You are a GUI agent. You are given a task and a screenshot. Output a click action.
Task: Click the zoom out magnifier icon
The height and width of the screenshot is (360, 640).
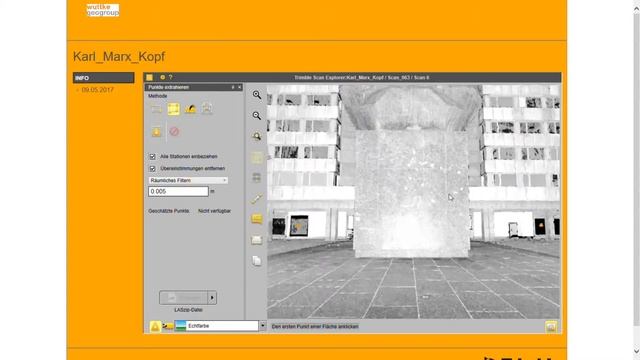click(x=257, y=116)
